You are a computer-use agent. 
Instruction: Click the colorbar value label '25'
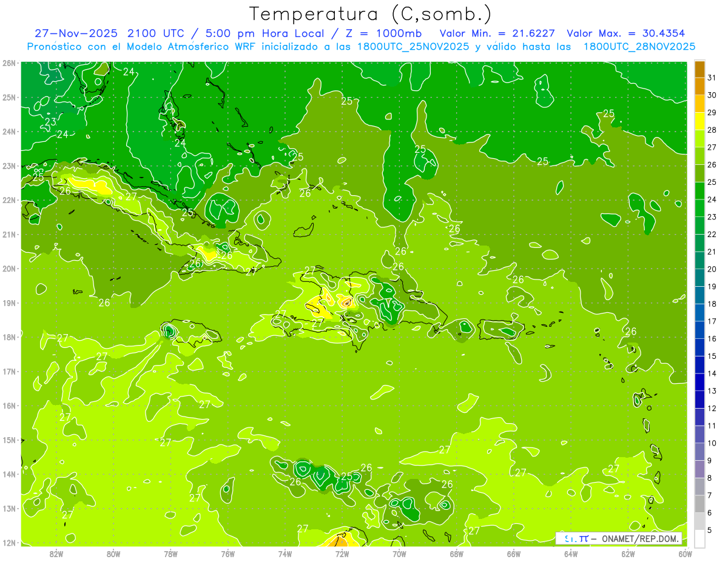(712, 182)
